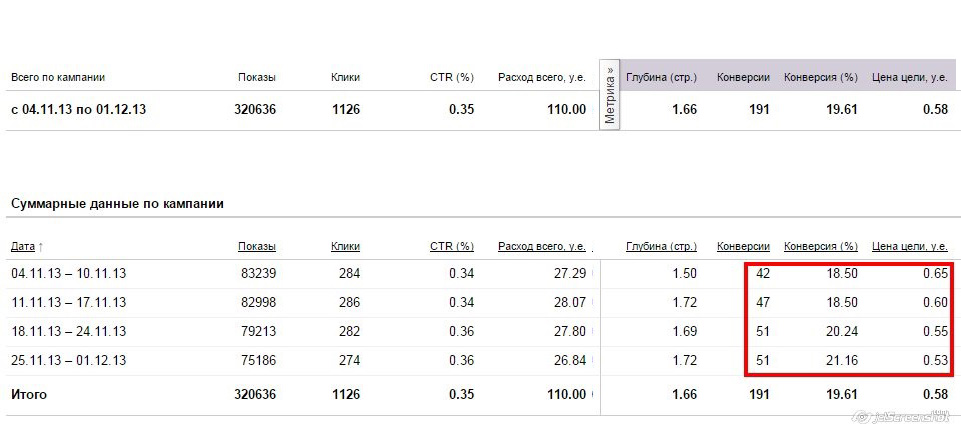Click the Итого totals row label
The image size is (961, 429).
tap(29, 395)
